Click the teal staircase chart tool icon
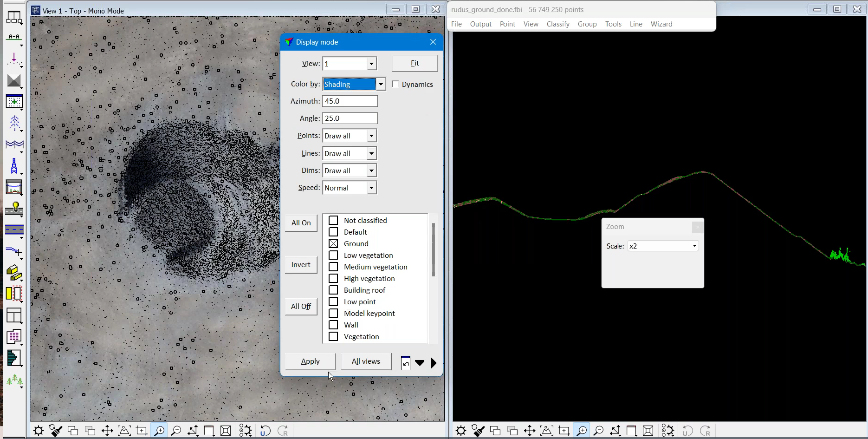Viewport: 868px width, 439px height. (14, 358)
